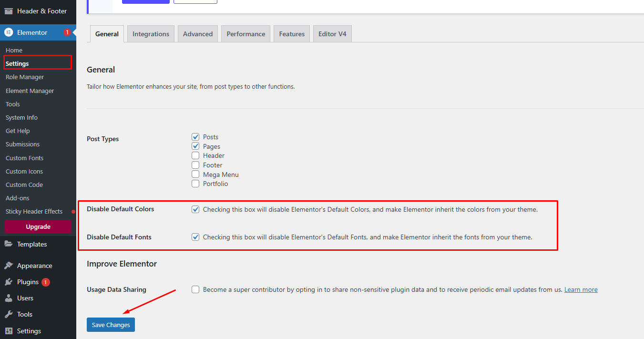Open Custom Icons submenu item
Viewport: 644px width, 339px height.
coord(24,171)
